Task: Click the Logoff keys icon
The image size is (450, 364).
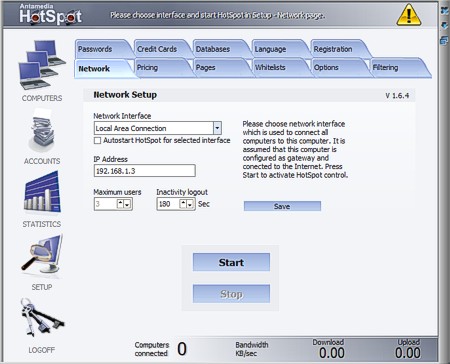Action: click(x=42, y=317)
